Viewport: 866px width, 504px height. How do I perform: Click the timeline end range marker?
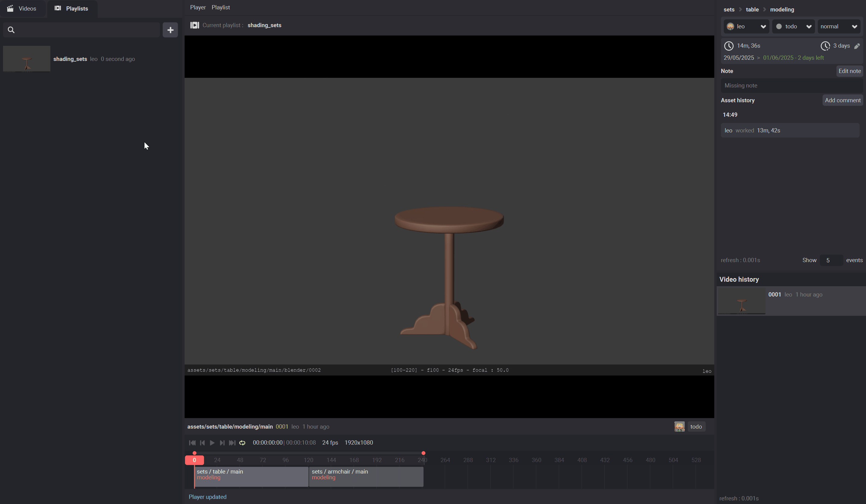423,453
